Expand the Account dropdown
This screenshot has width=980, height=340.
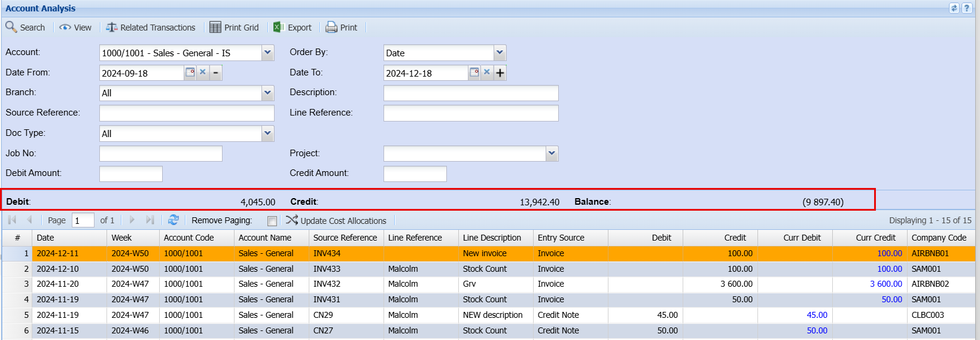(267, 53)
